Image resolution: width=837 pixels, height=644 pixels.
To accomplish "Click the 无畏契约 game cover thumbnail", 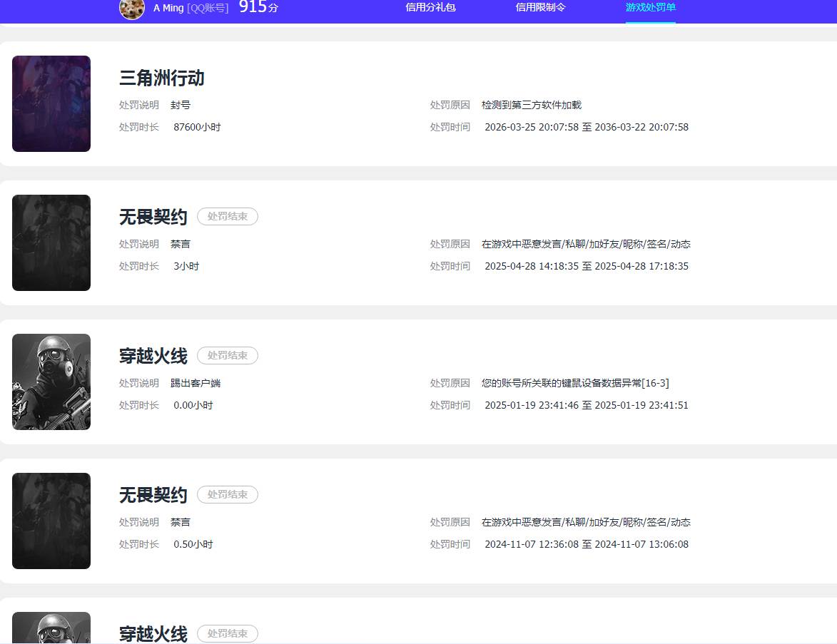I will coord(51,242).
